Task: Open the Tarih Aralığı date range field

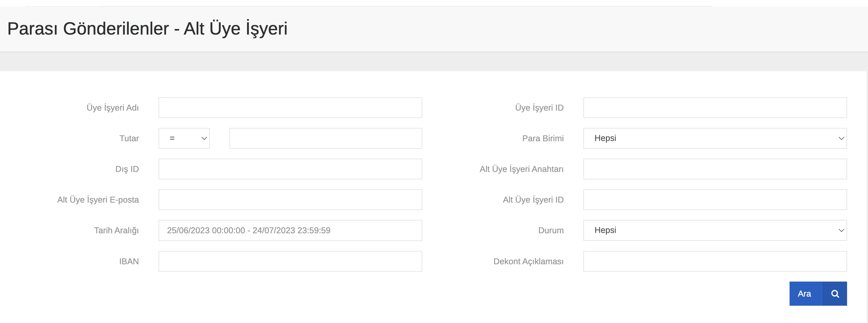Action: [290, 230]
